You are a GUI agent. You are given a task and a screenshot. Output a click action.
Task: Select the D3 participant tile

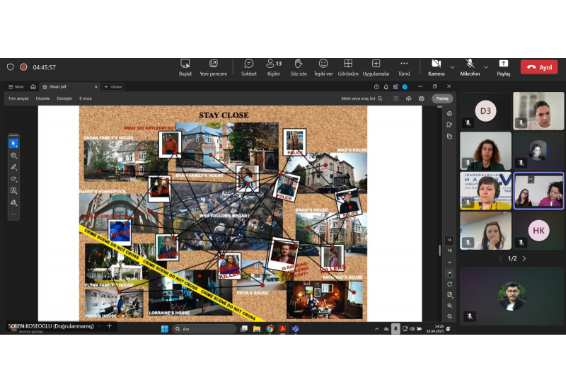click(x=485, y=111)
